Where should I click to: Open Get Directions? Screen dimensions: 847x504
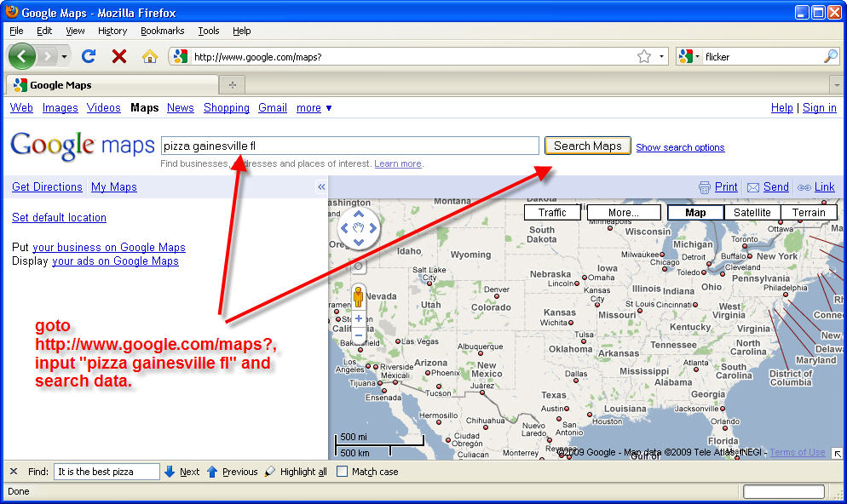[47, 186]
